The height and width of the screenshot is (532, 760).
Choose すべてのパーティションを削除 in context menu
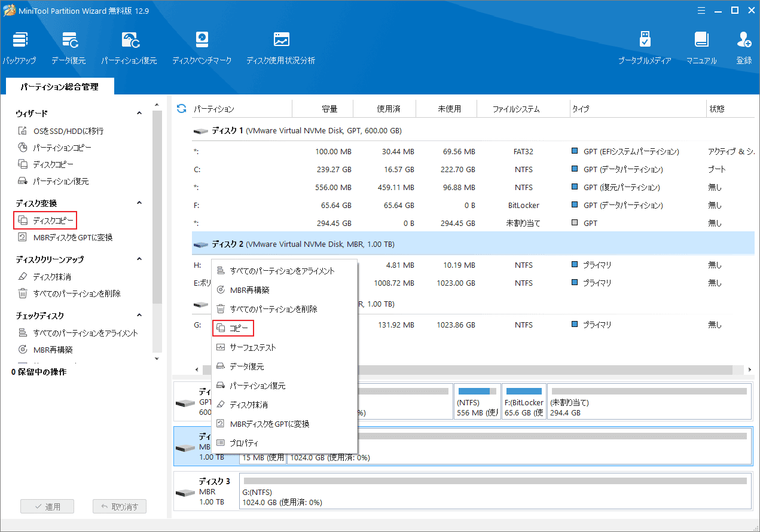tap(284, 309)
